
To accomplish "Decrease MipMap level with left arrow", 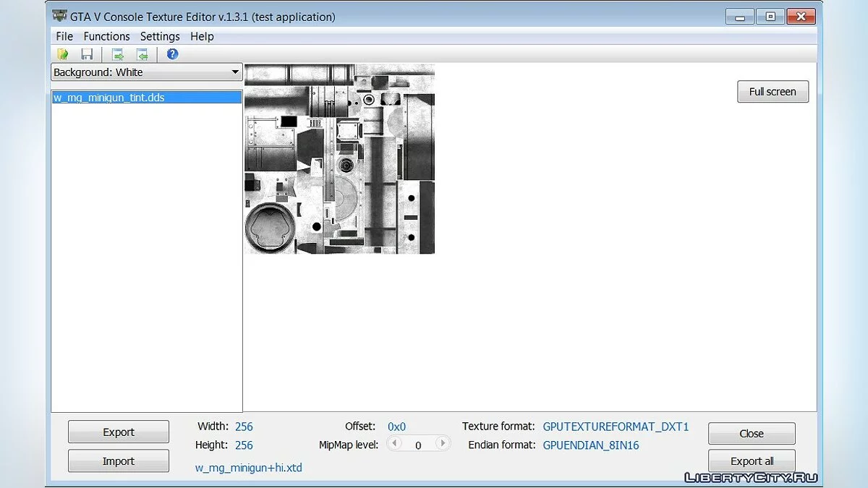I will pyautogui.click(x=395, y=444).
